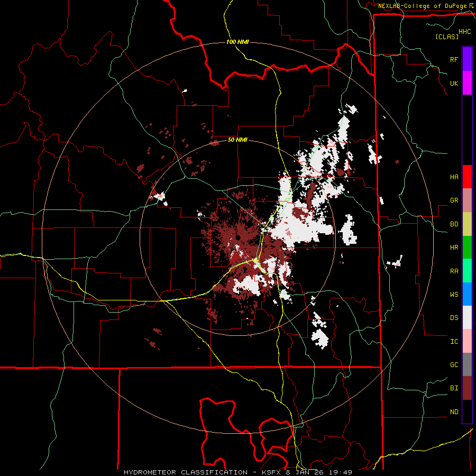Select the BD yellow legend swatch

point(467,224)
